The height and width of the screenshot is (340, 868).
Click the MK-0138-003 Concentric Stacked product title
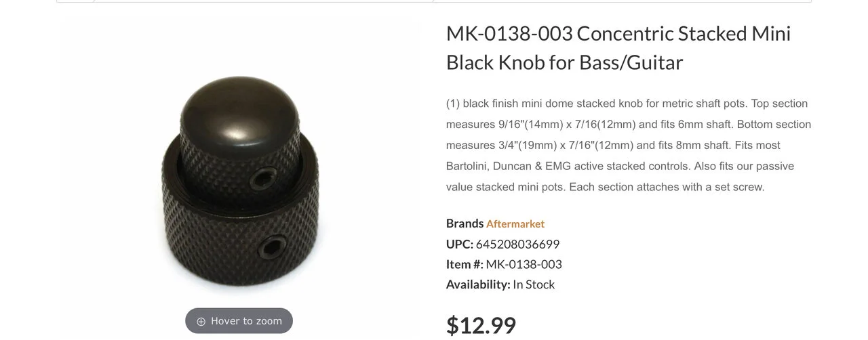(618, 33)
